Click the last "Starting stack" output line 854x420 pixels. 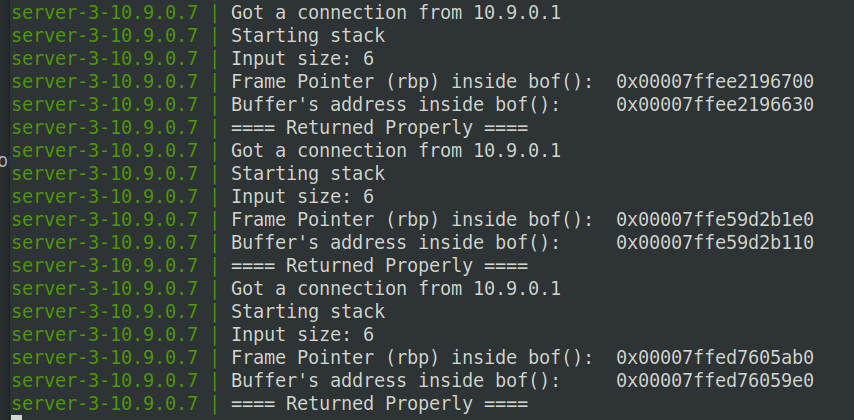pos(307,312)
